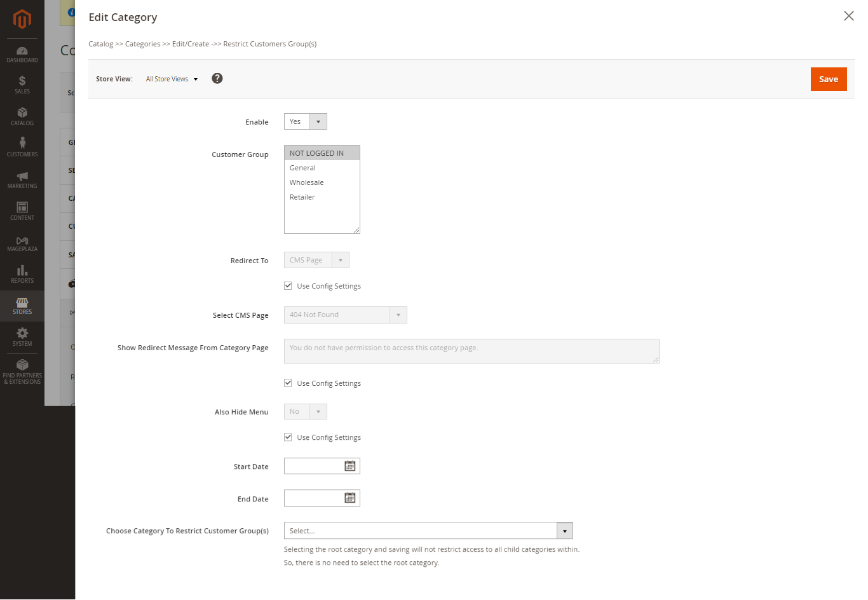Open the Start Date calendar picker
868x600 pixels.
(349, 467)
